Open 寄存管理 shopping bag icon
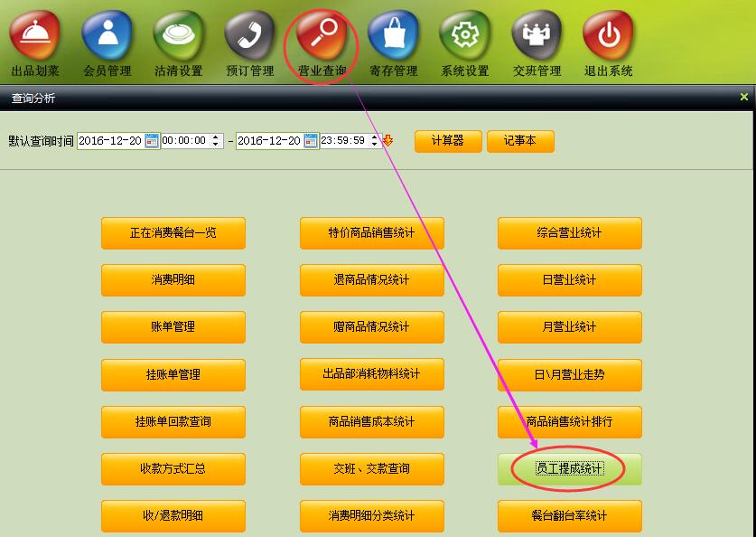The image size is (756, 537). pyautogui.click(x=394, y=35)
